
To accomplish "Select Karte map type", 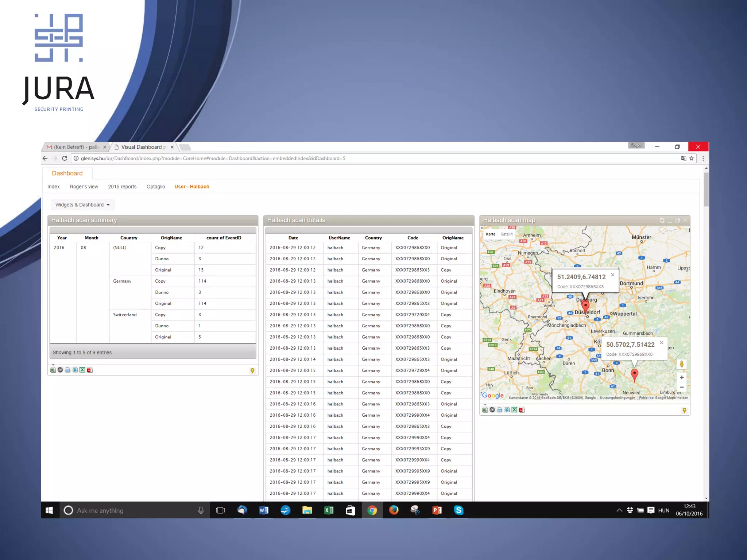I will tap(491, 234).
